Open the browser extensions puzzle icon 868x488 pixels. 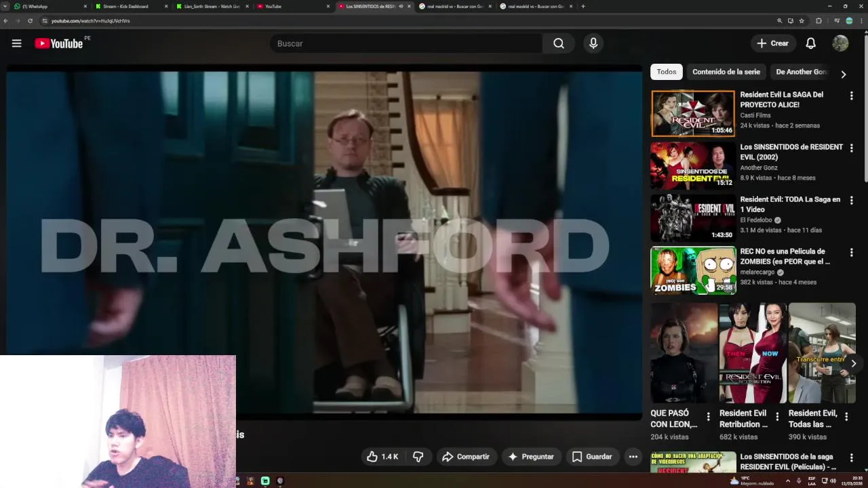818,21
